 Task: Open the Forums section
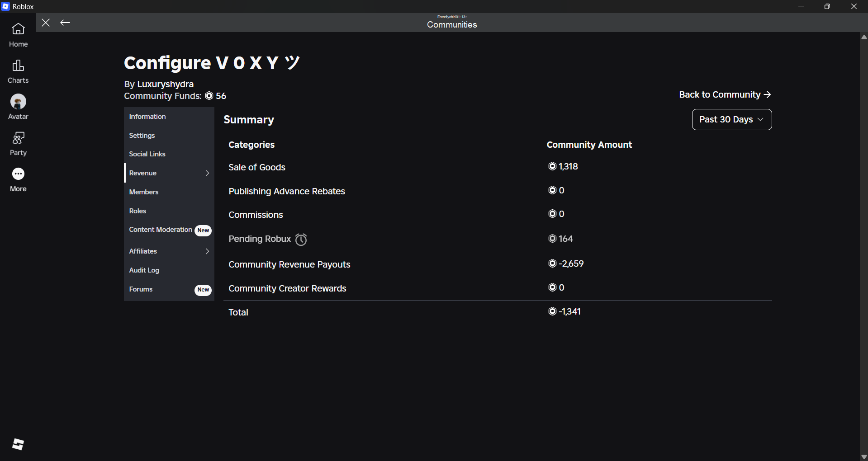tap(169, 289)
